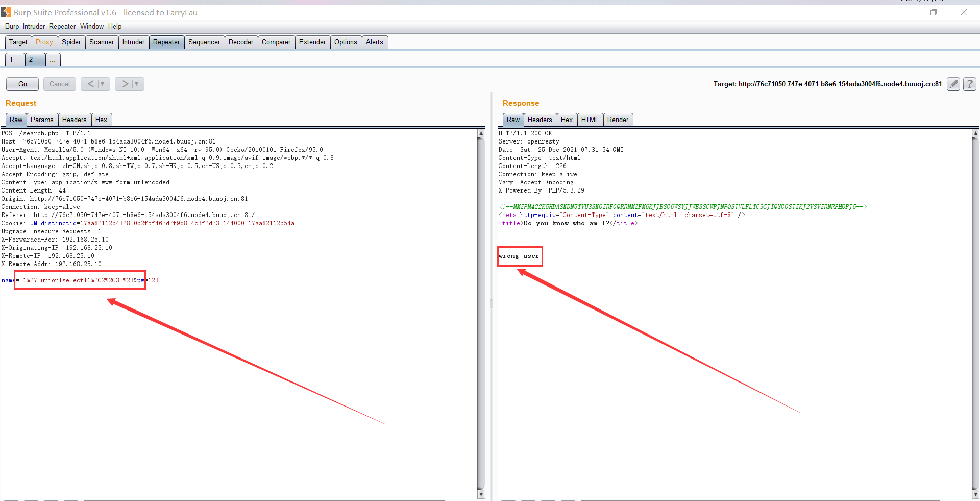This screenshot has width=980, height=501.
Task: Switch to the Extender tab
Action: click(312, 42)
